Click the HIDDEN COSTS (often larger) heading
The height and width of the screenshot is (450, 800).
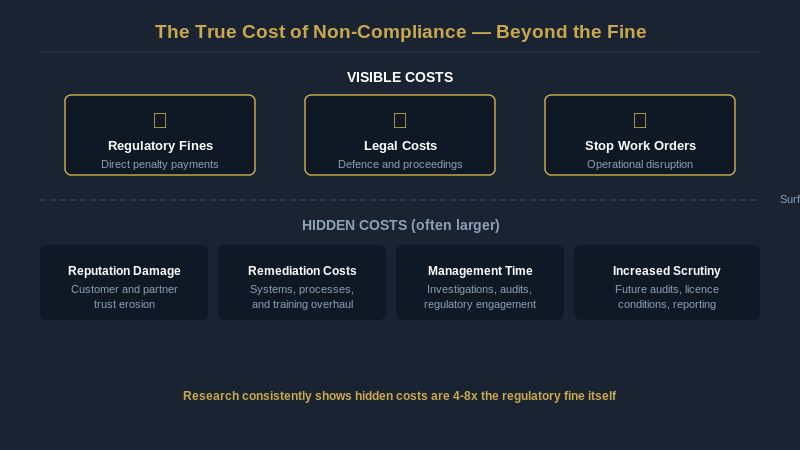tap(401, 225)
